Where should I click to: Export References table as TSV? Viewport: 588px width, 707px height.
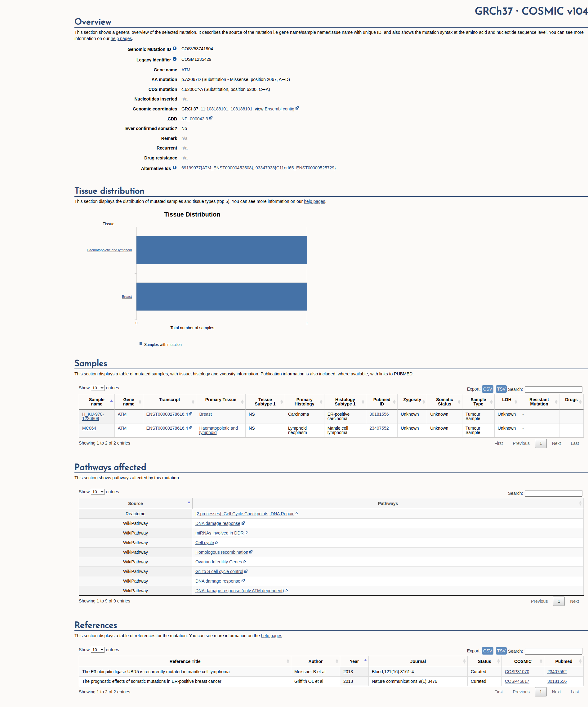[x=501, y=651]
